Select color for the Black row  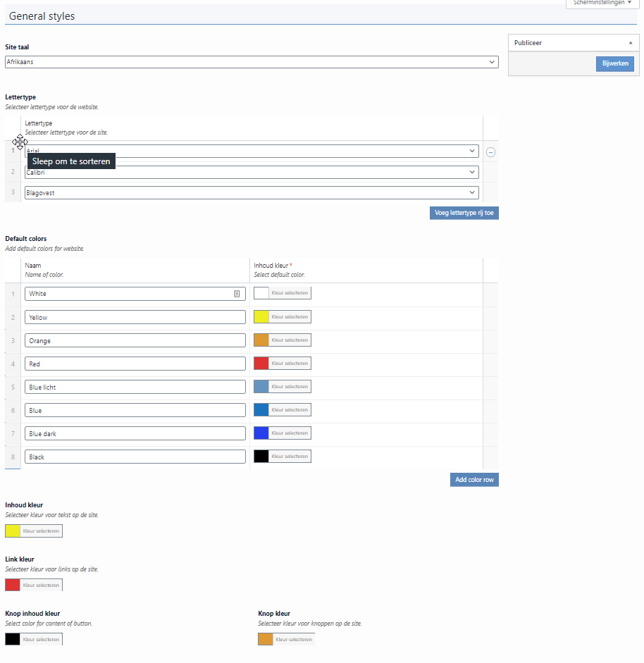click(x=282, y=457)
